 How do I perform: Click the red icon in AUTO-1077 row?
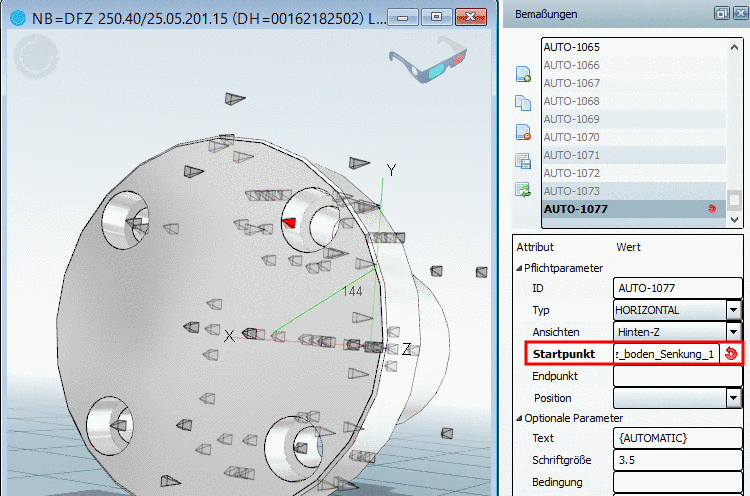tap(712, 209)
